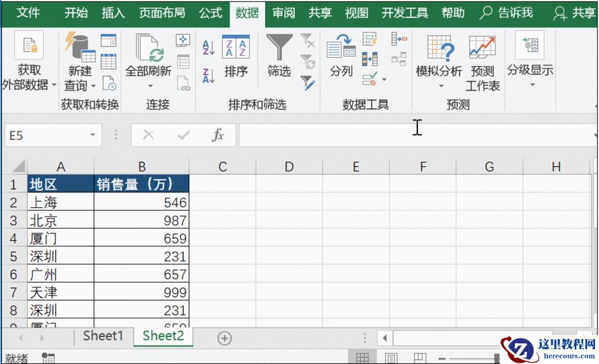Switch to the Review tab
Viewport: 599px width, 364px height.
pos(283,13)
